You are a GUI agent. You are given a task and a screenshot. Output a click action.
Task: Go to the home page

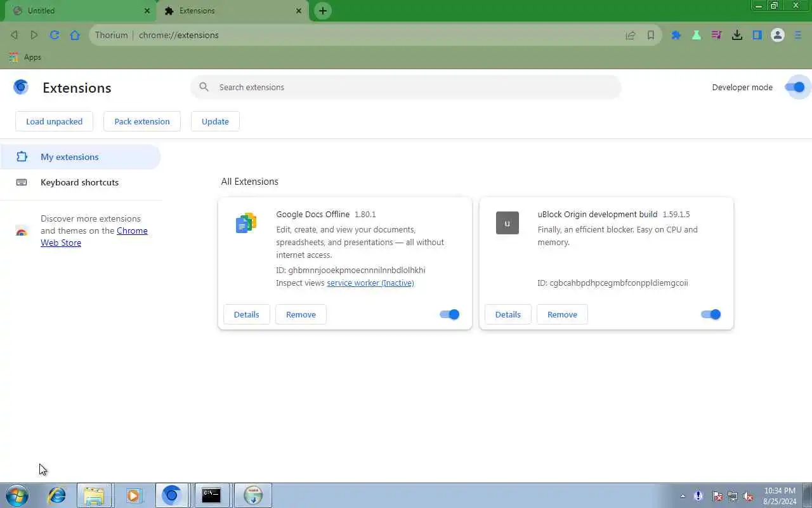[x=75, y=35]
